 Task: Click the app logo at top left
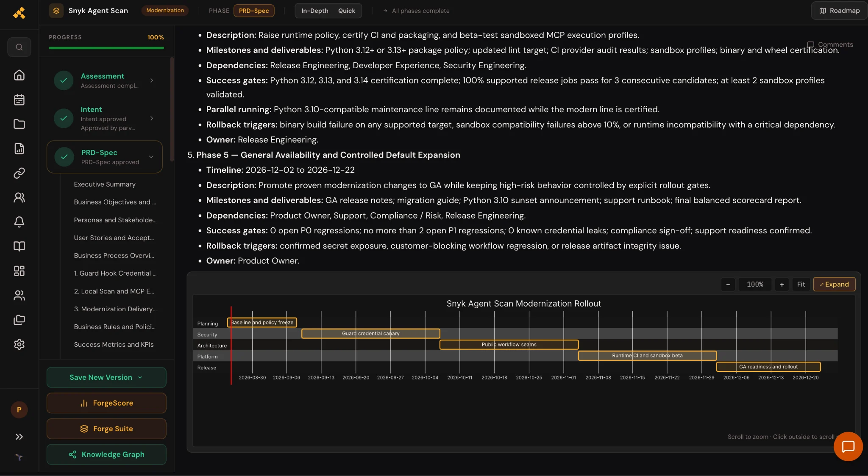coord(19,13)
